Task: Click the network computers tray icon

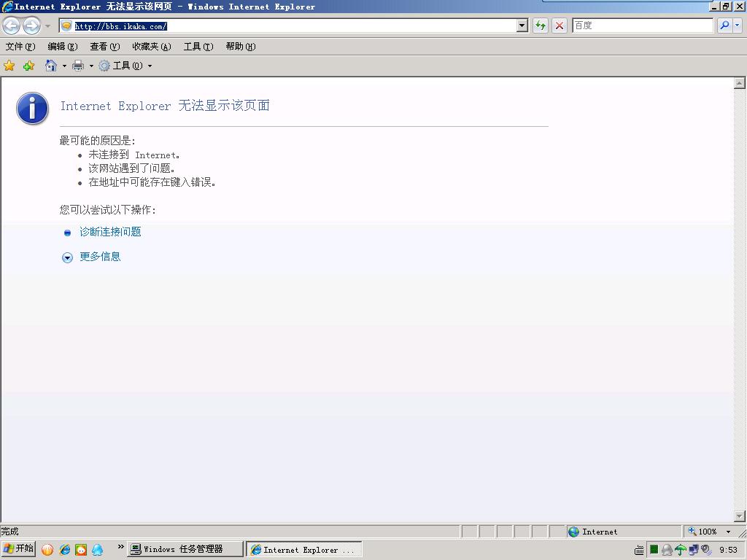Action: (693, 550)
